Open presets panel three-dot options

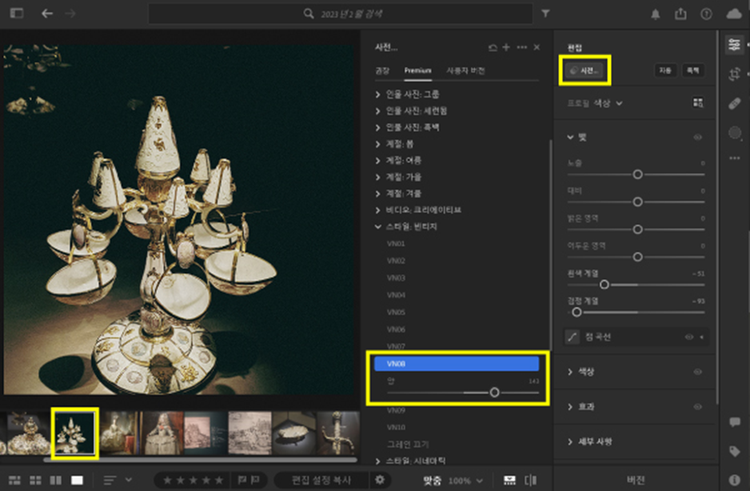click(522, 47)
